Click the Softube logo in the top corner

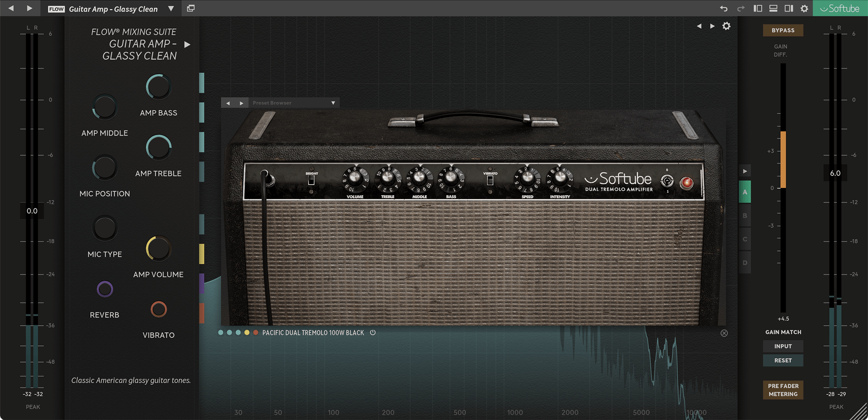[x=840, y=8]
